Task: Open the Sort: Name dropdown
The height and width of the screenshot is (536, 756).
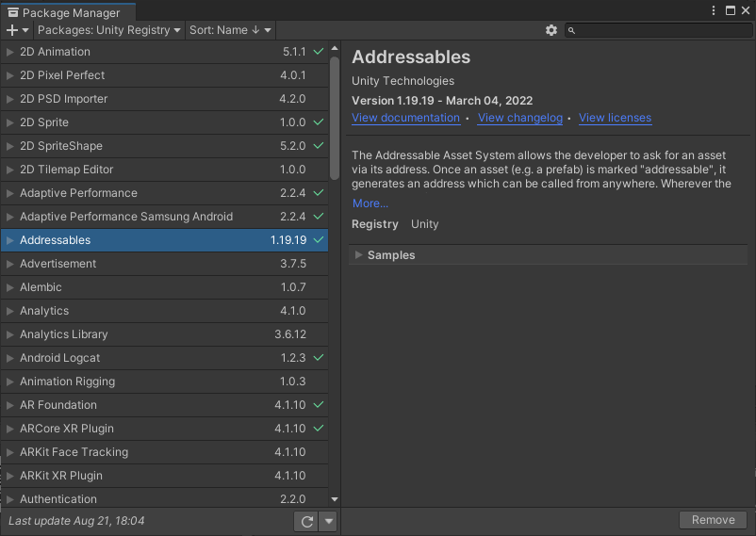Action: point(230,30)
